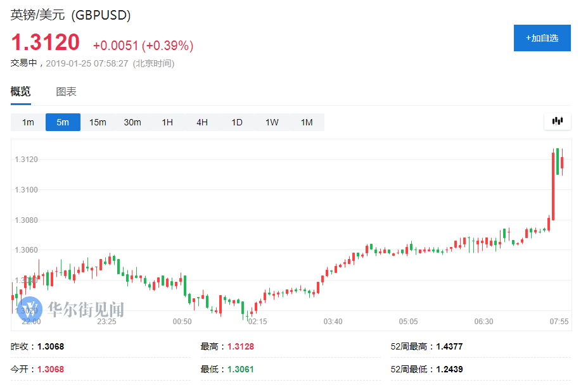588x385 pixels.
Task: Click the 22:00 time axis label
Action: [x=31, y=322]
